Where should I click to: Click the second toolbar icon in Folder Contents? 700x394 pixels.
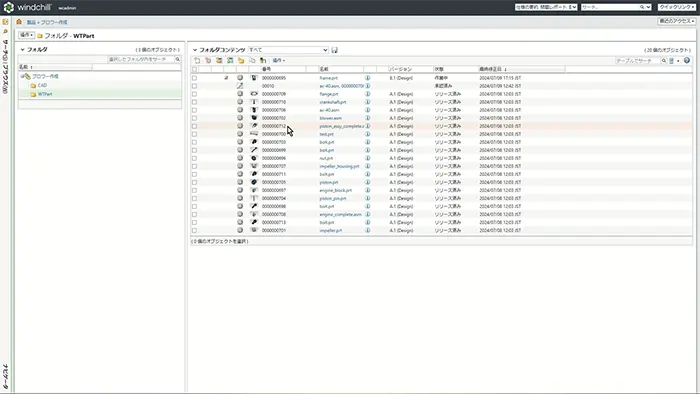pos(208,60)
